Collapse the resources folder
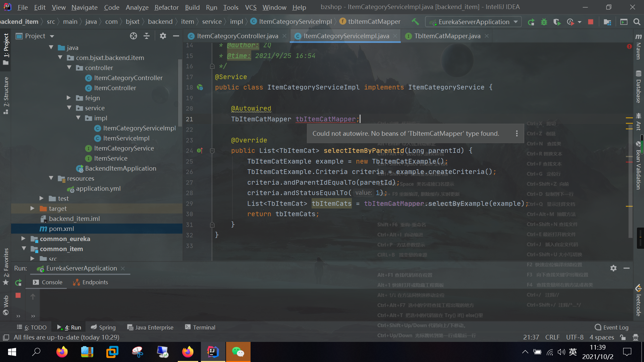Image resolution: width=644 pixels, height=362 pixels. [51, 178]
